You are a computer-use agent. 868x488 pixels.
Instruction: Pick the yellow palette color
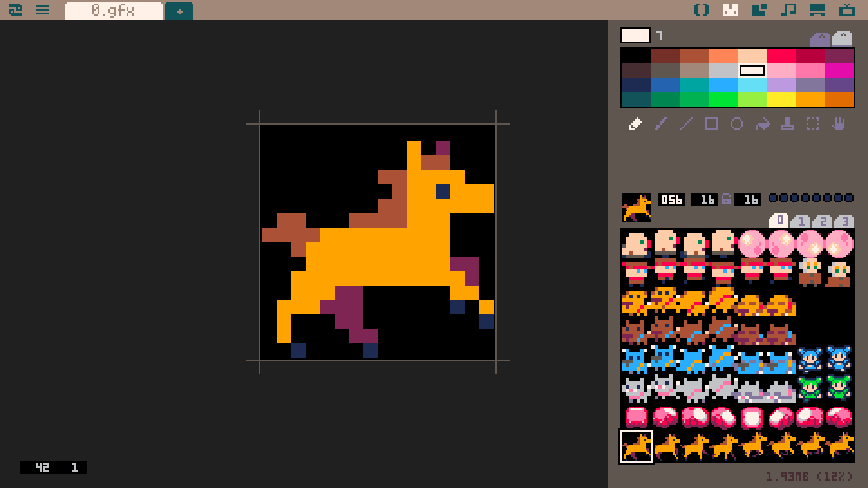point(781,99)
